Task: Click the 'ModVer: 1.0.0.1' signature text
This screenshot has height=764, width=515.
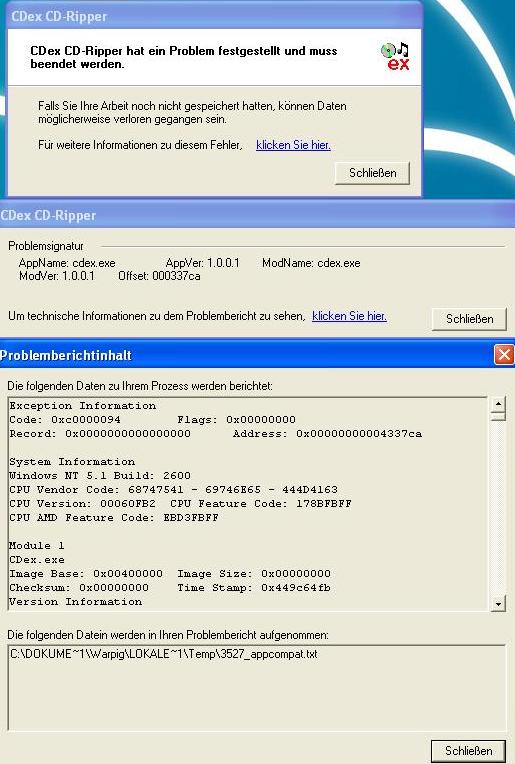Action: 57,276
